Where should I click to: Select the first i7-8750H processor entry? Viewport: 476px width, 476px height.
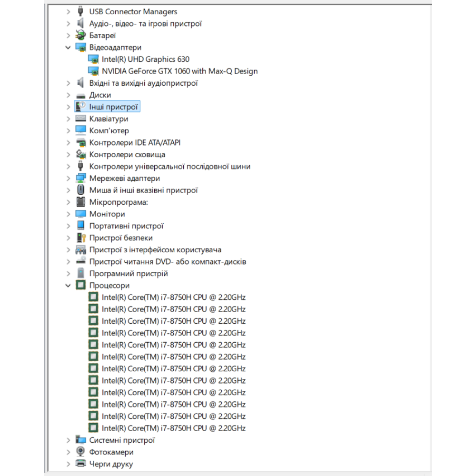174,297
